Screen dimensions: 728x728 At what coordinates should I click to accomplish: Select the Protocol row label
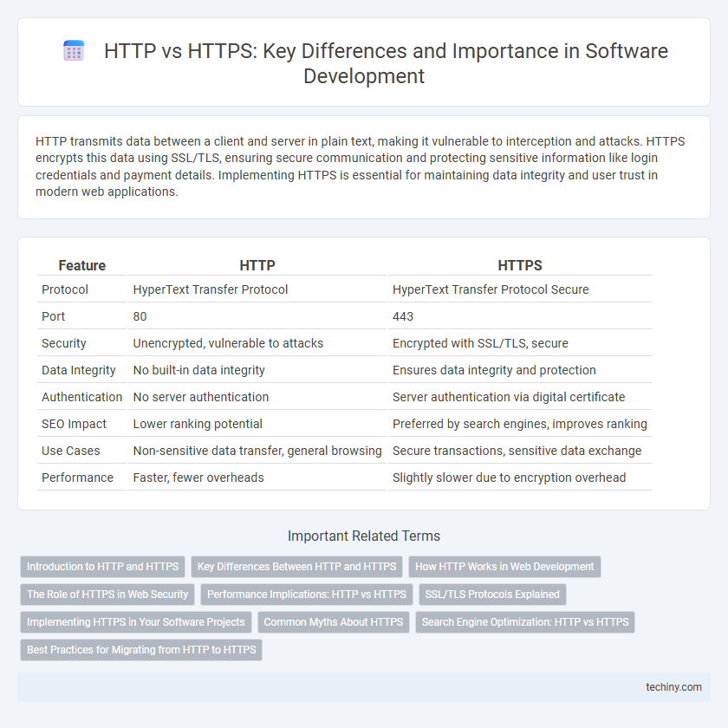(x=64, y=289)
